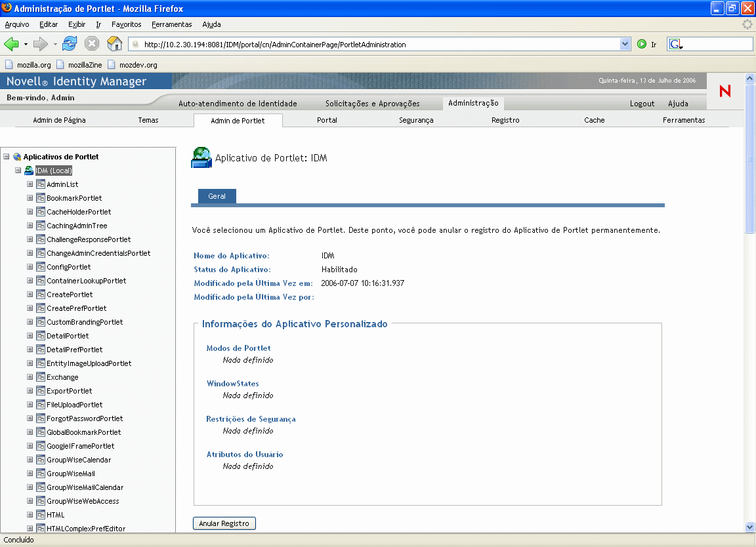756x547 pixels.
Task: Expand the ContainerLookupPortlet node
Action: coord(30,281)
